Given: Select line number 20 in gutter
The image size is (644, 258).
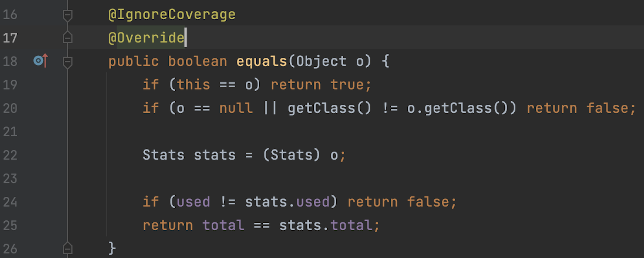Looking at the screenshot, I should point(10,108).
